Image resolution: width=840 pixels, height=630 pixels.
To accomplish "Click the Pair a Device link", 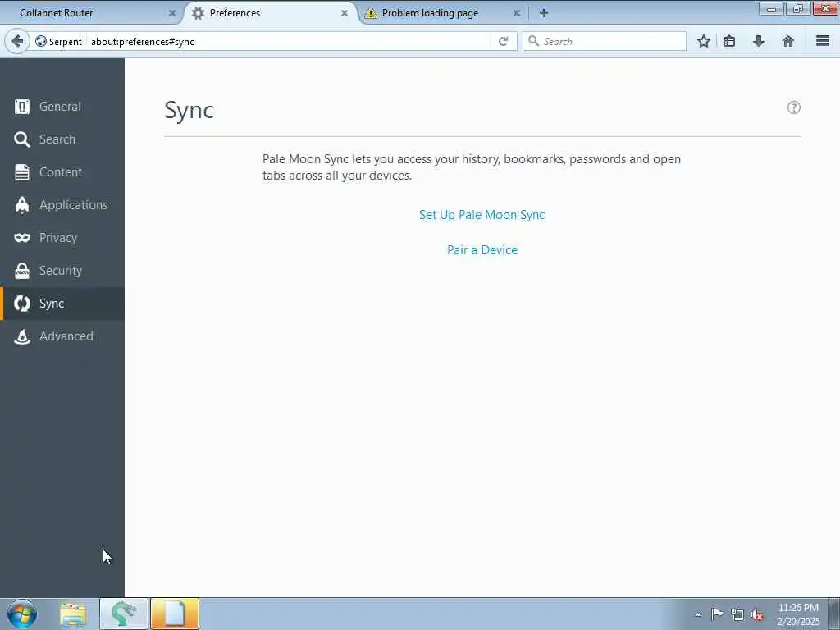I will click(x=482, y=250).
